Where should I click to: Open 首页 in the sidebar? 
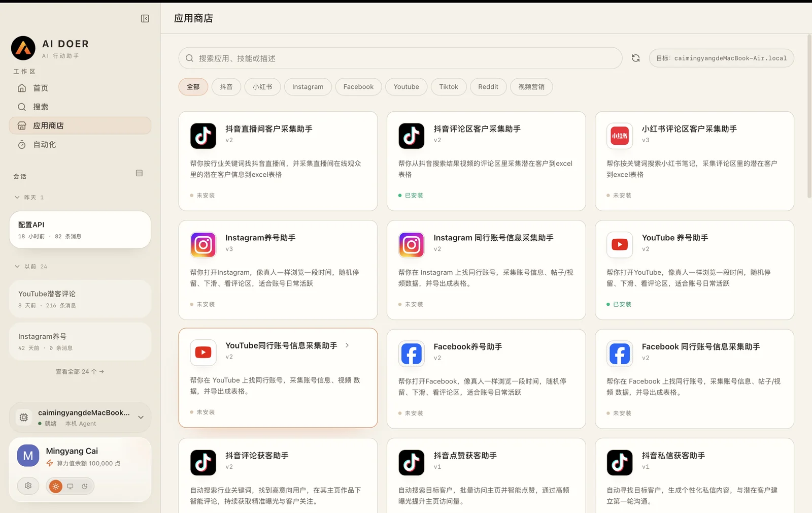(x=80, y=88)
